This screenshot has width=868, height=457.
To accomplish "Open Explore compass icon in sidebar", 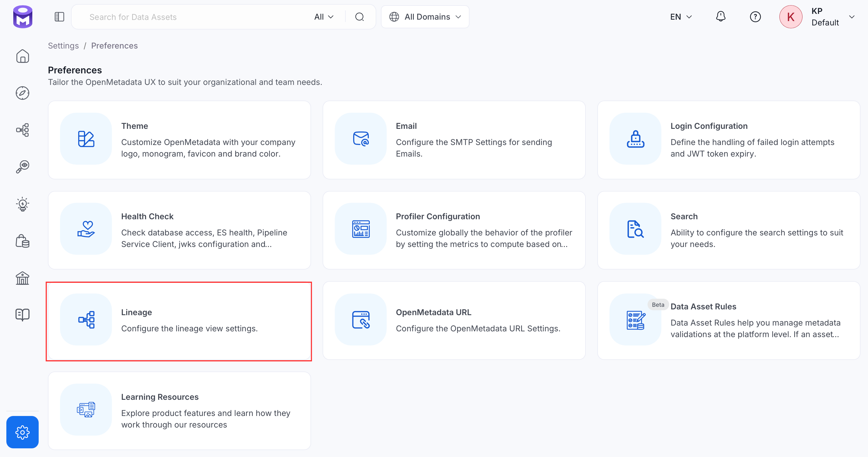I will click(23, 93).
